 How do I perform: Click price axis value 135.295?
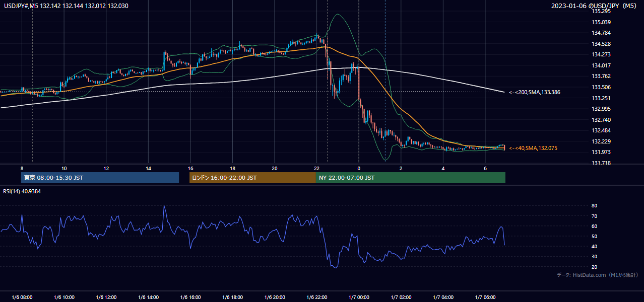tap(601, 11)
